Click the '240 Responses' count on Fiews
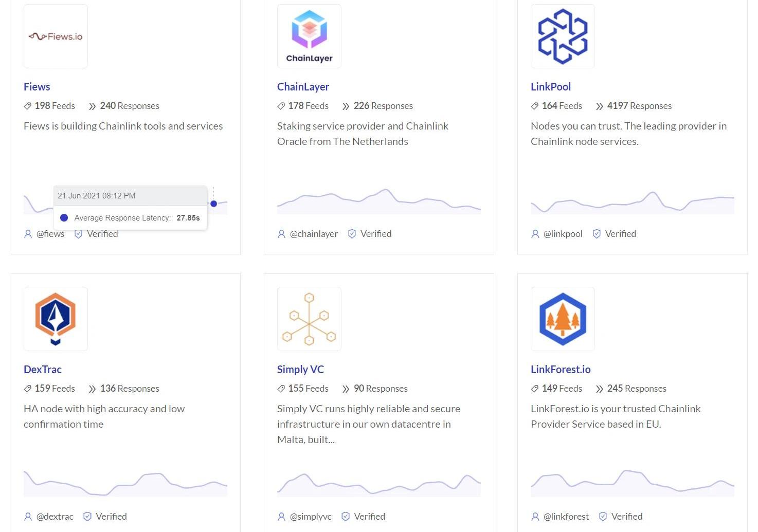 pos(130,106)
